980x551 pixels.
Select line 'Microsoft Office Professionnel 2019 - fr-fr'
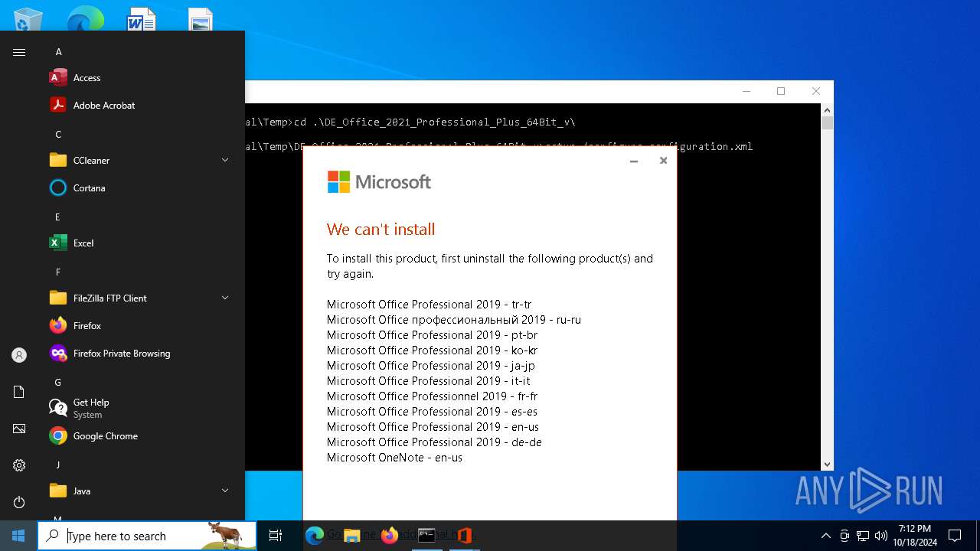pos(432,396)
